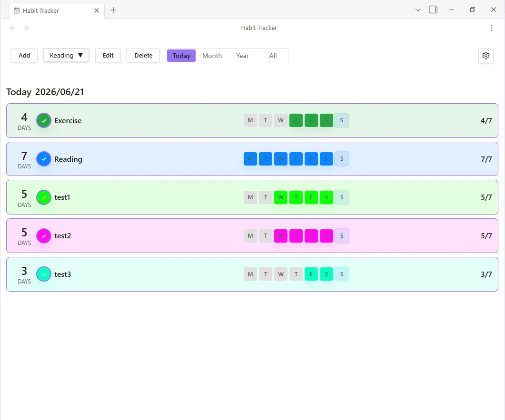Click the 3/7 progress count for test3
The height and width of the screenshot is (420, 505).
(x=486, y=274)
